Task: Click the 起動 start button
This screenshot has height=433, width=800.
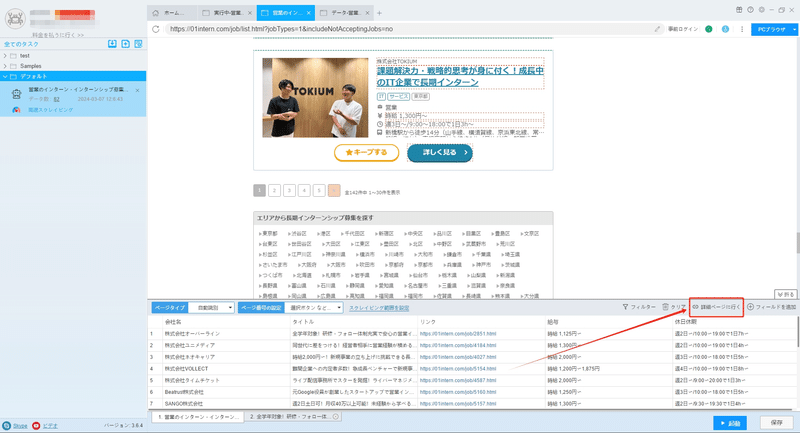Action: click(730, 423)
